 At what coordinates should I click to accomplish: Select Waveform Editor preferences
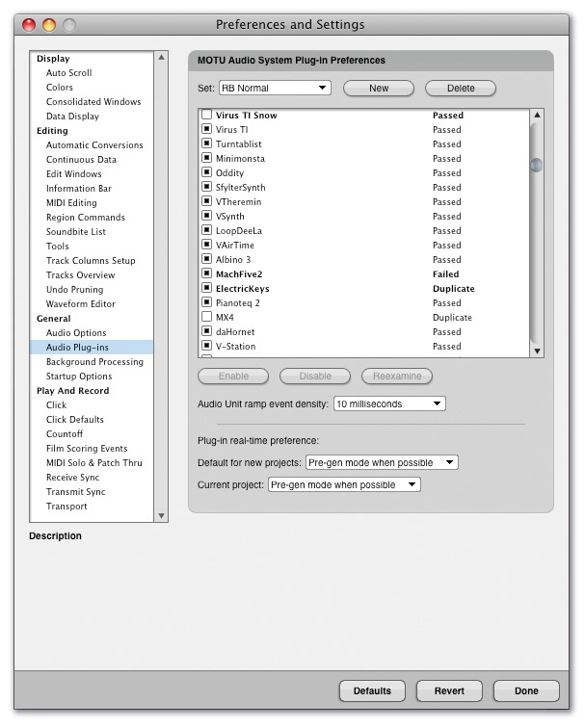[80, 303]
